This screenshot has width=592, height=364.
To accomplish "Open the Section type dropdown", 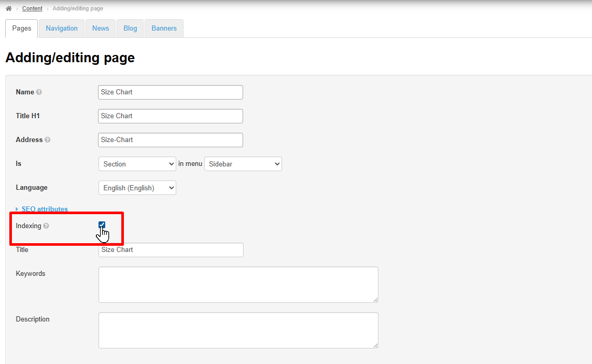I will coord(137,164).
